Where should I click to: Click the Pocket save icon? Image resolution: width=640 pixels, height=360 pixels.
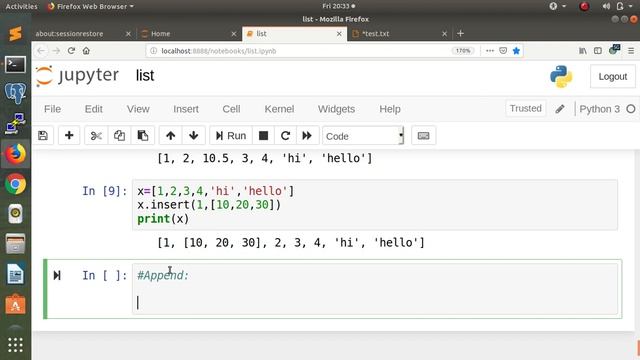503,51
